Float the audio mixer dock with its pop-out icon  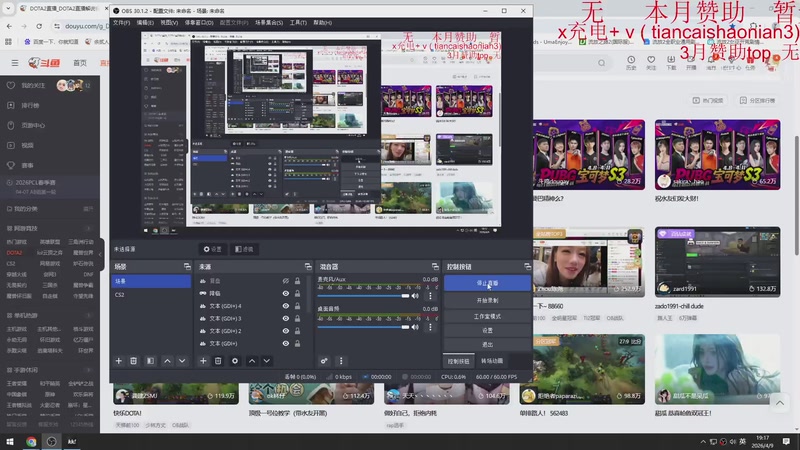pos(435,266)
